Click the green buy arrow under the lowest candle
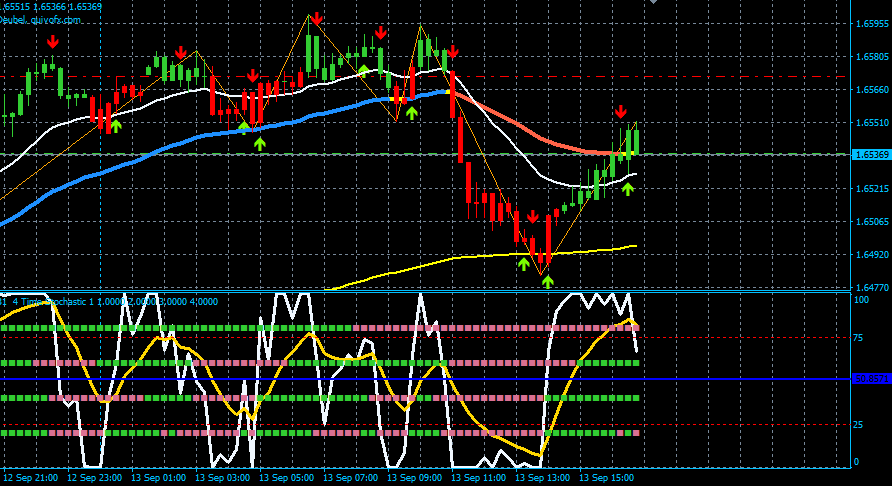Screen dimensions: 892x486 [x=548, y=281]
